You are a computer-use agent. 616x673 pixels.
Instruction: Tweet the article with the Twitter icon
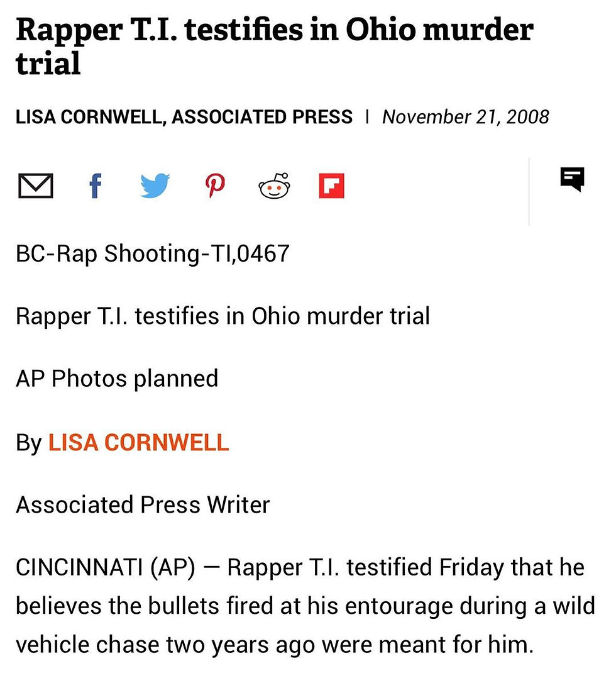[155, 187]
